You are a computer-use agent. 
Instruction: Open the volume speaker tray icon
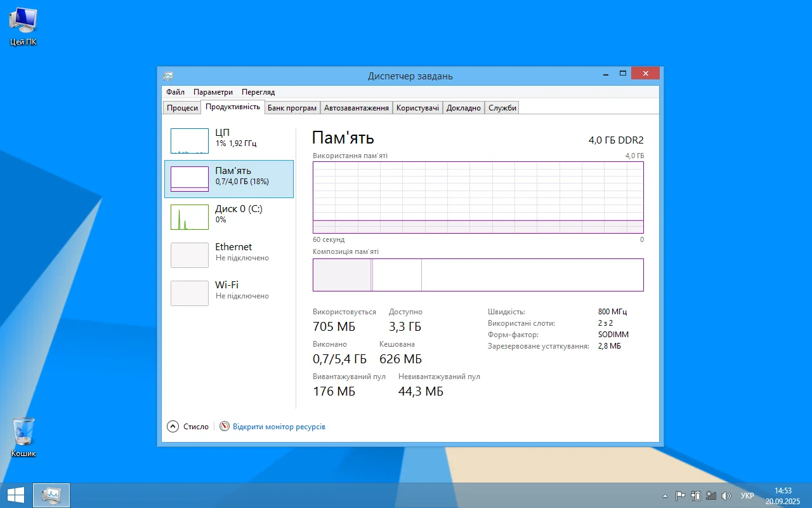tap(726, 496)
